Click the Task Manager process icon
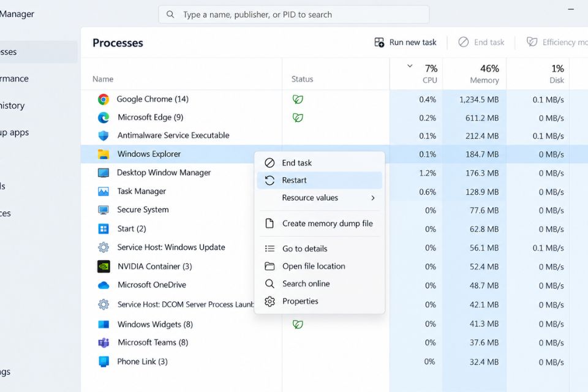The height and width of the screenshot is (392, 588). pos(104,192)
